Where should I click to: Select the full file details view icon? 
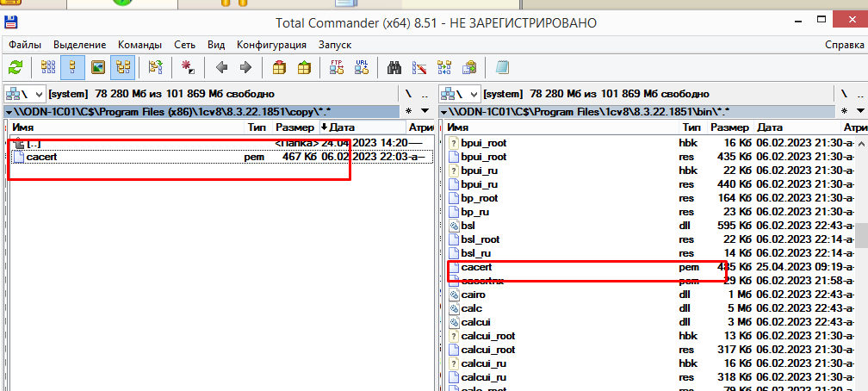pos(72,67)
